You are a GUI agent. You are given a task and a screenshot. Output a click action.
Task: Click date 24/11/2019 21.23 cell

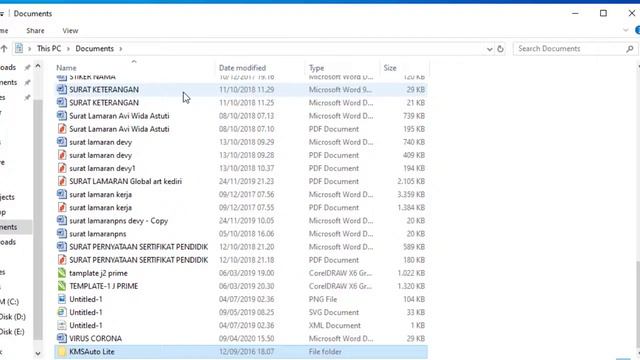(247, 181)
